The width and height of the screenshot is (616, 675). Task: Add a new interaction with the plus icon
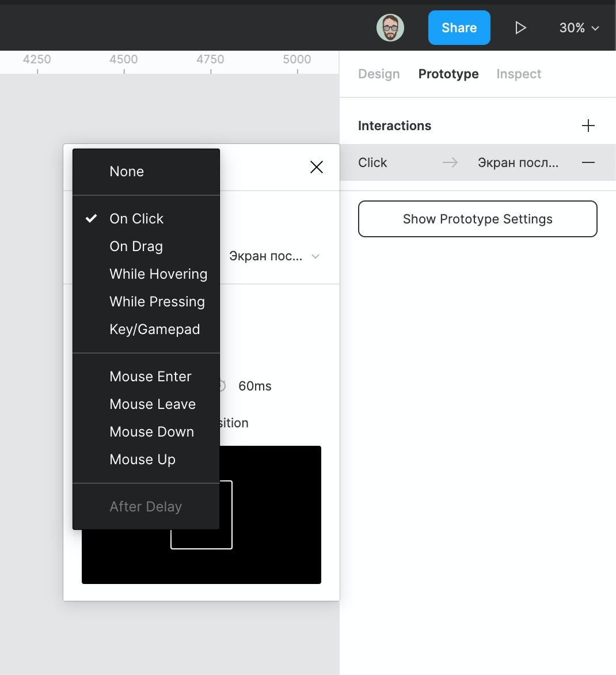(x=588, y=126)
